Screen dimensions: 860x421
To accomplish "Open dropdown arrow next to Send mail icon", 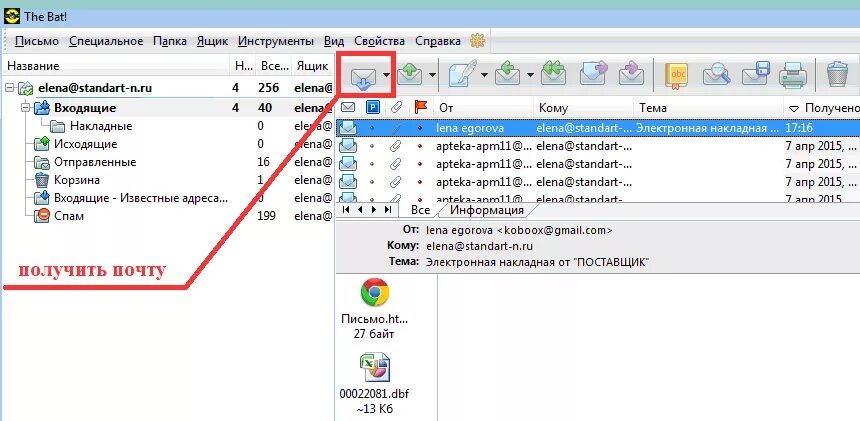I will [432, 74].
